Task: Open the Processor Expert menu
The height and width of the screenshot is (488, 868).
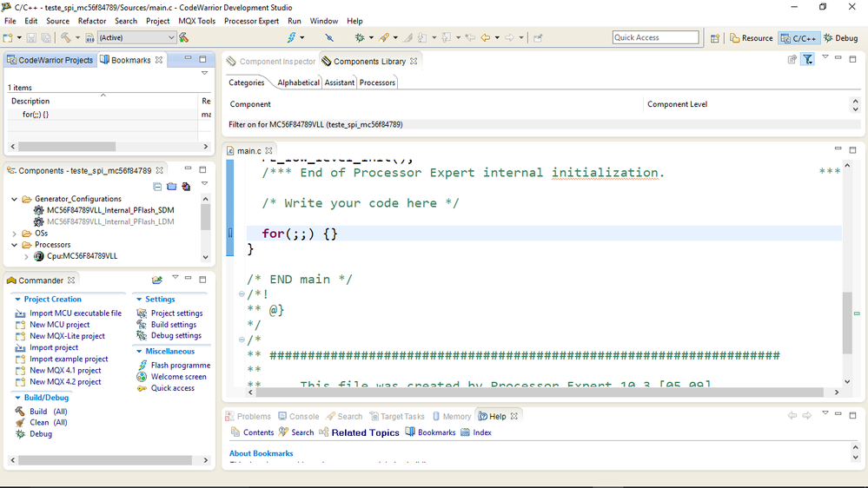Action: (251, 21)
